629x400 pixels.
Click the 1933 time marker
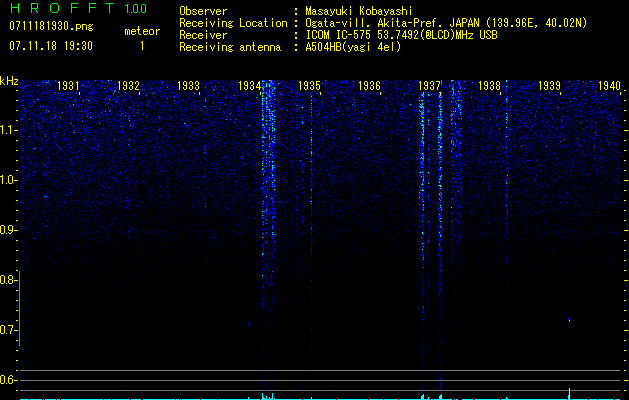coord(189,85)
